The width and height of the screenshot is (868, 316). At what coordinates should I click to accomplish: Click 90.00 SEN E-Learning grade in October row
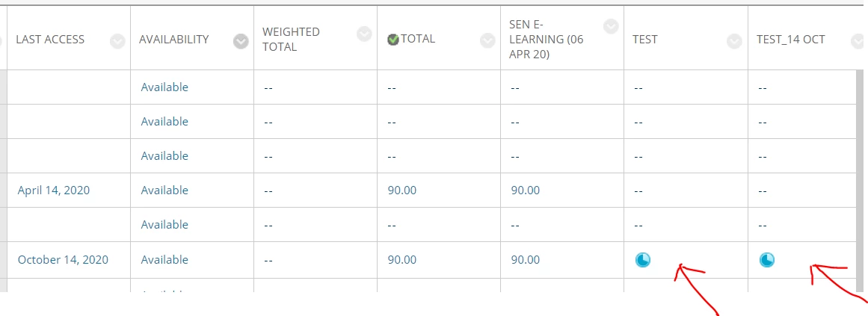(x=526, y=260)
